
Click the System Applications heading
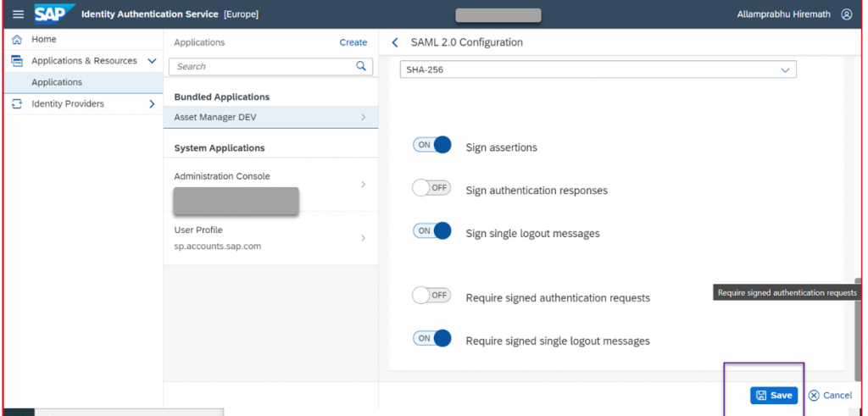click(x=220, y=148)
